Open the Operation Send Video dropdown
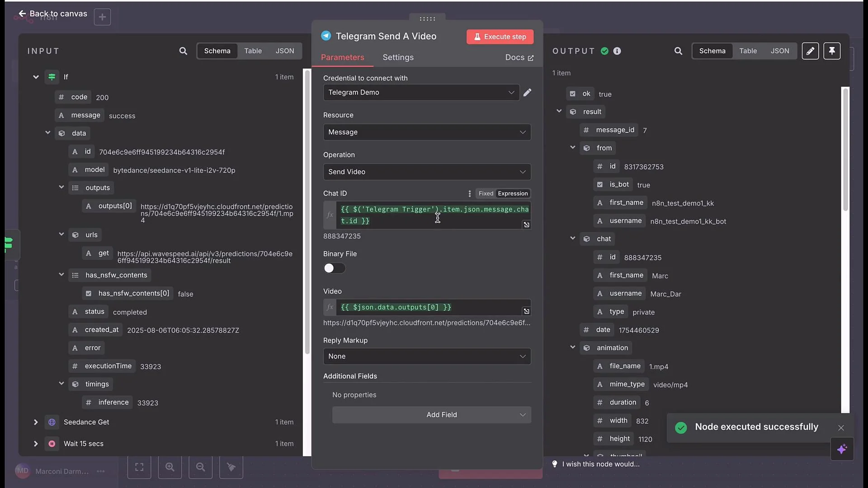Screen dimensions: 868x488 [x=427, y=172]
